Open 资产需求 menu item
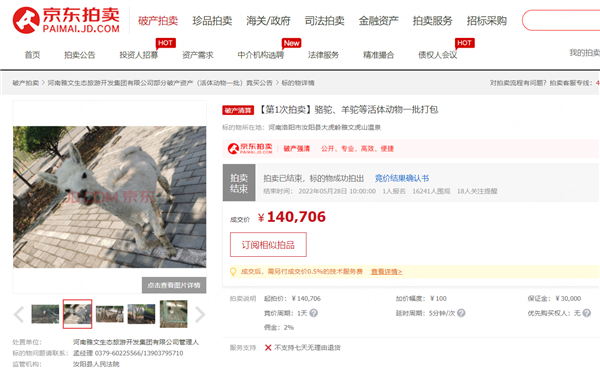The width and height of the screenshot is (600, 373). pos(197,55)
